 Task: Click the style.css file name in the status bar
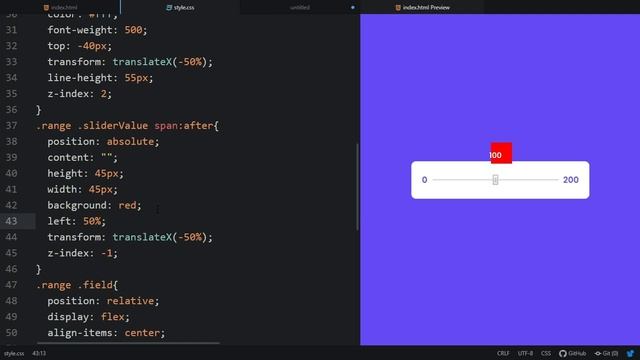[14, 353]
